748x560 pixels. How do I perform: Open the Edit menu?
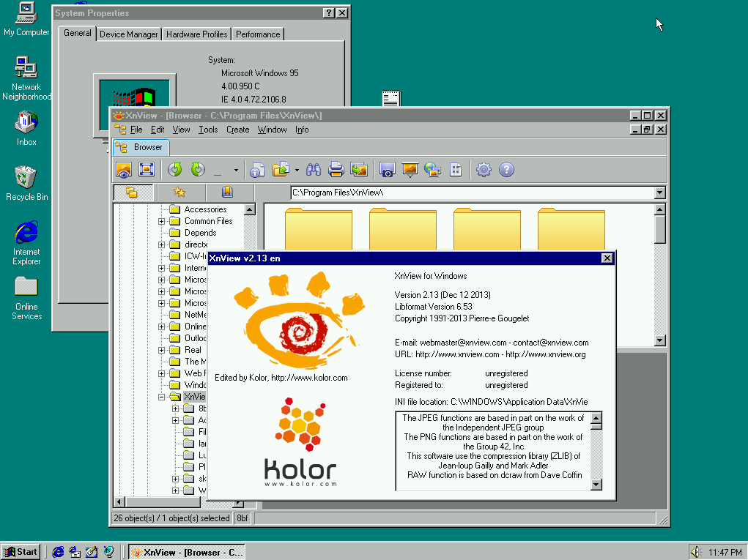pos(158,130)
